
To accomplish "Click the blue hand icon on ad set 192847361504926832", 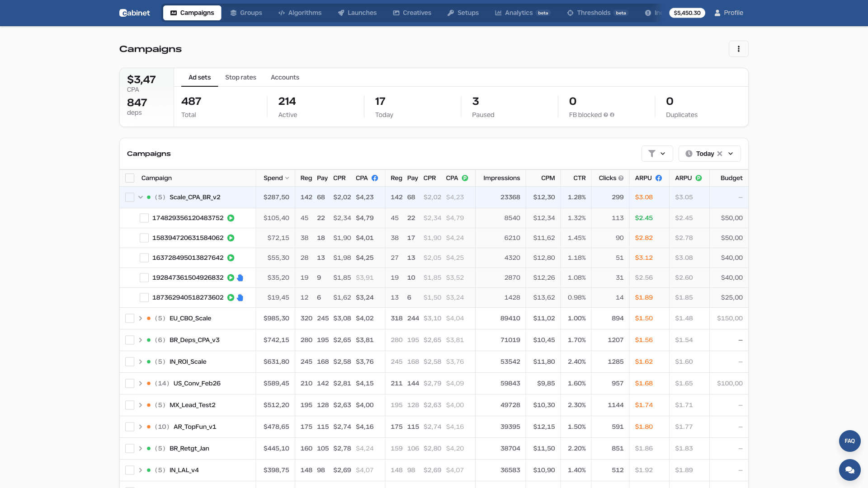I will click(240, 277).
